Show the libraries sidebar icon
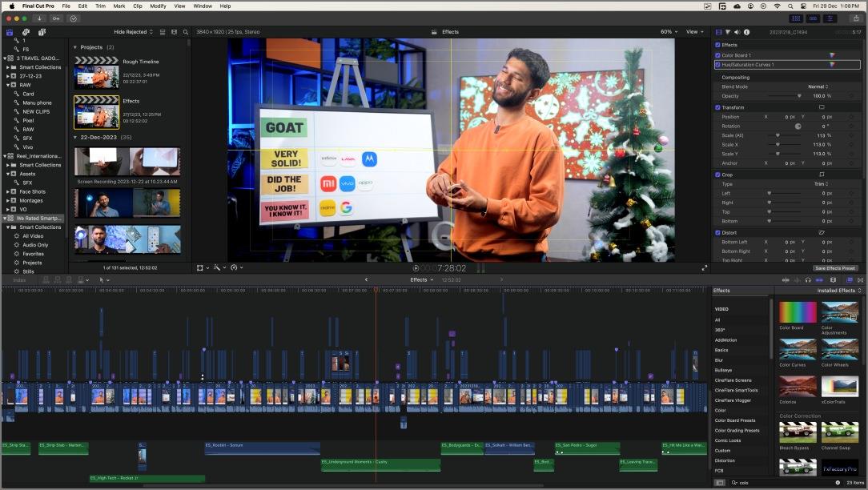This screenshot has width=868, height=490. pos(10,32)
